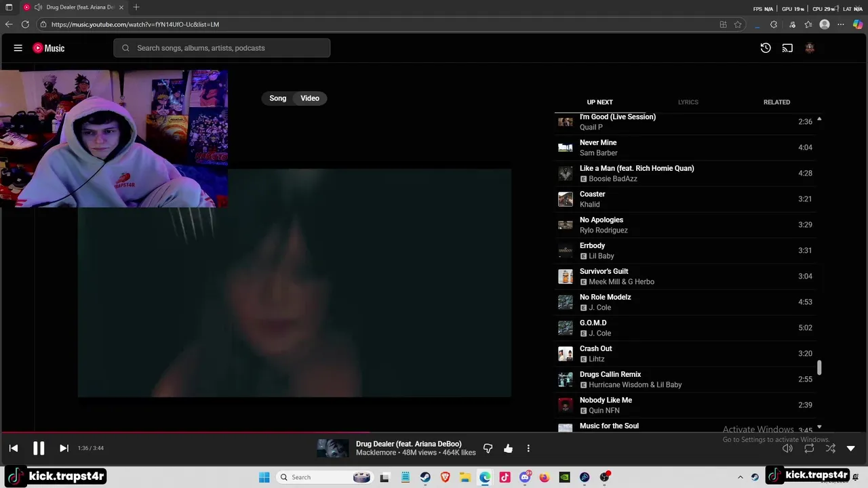Skip to the previous track

click(x=14, y=448)
